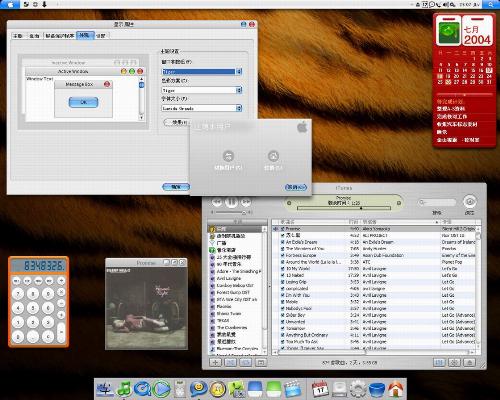Click the Apple logo in the menu bar

(x=10, y=4)
